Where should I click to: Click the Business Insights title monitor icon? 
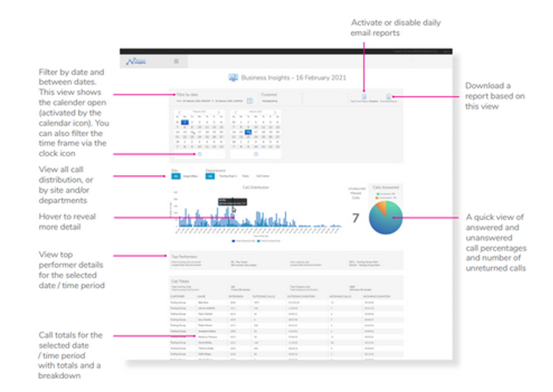point(233,78)
